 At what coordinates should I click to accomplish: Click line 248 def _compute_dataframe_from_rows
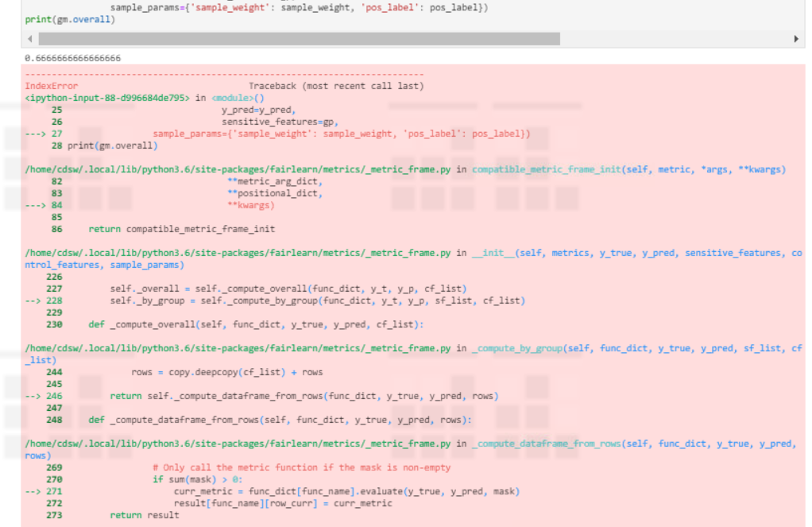[x=280, y=420]
